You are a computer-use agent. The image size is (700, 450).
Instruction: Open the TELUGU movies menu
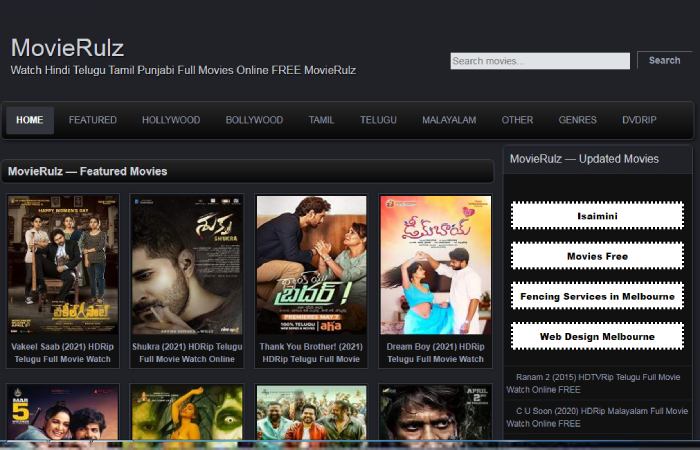pyautogui.click(x=379, y=120)
